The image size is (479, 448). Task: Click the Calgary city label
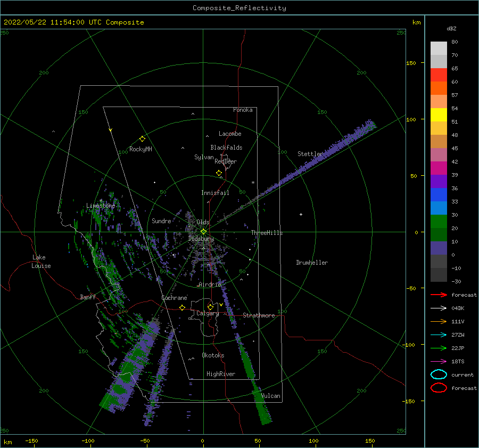click(x=208, y=313)
